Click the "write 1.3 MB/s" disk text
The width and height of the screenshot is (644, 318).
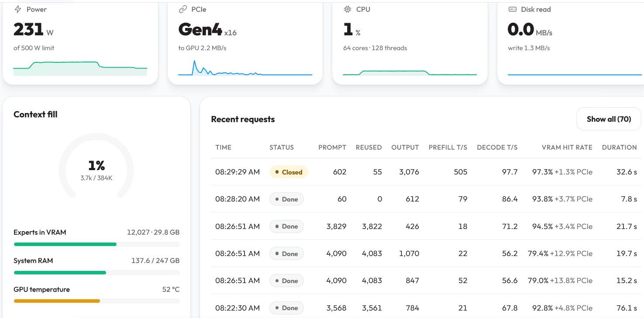[529, 48]
